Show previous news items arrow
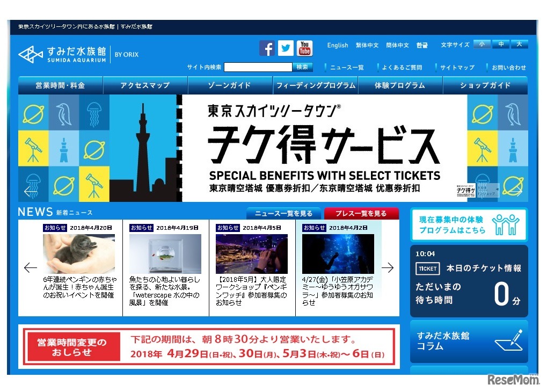This screenshot has height=392, width=547. (x=31, y=267)
